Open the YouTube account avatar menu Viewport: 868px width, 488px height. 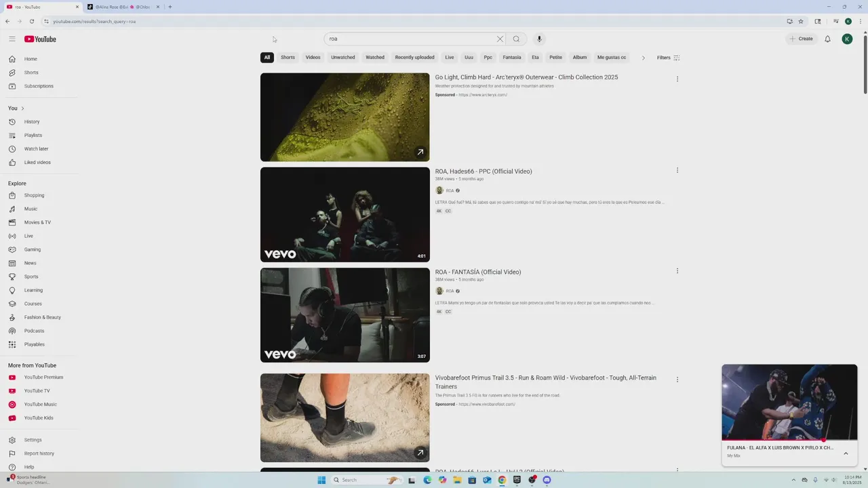(847, 39)
